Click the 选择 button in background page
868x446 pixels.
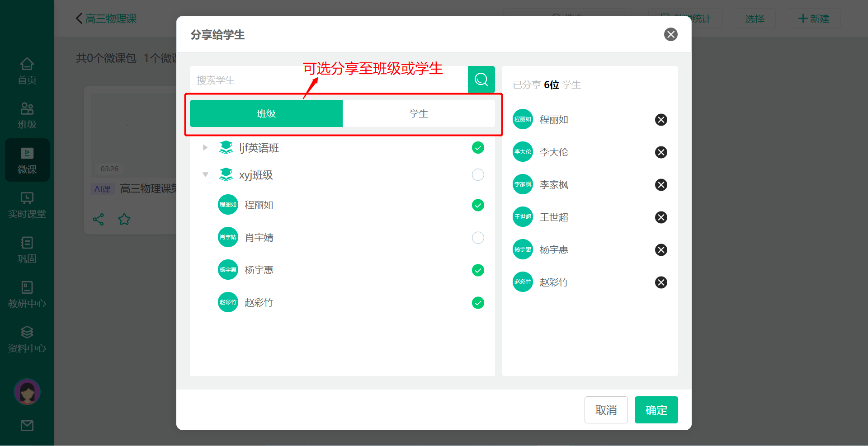pyautogui.click(x=755, y=19)
